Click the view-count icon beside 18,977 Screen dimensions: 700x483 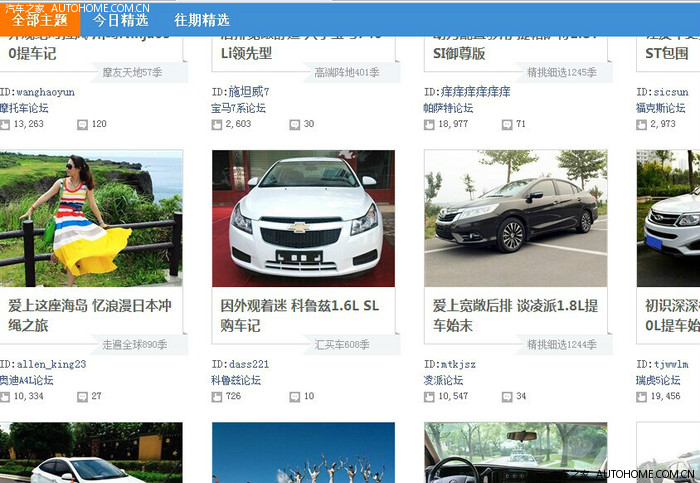(x=429, y=124)
